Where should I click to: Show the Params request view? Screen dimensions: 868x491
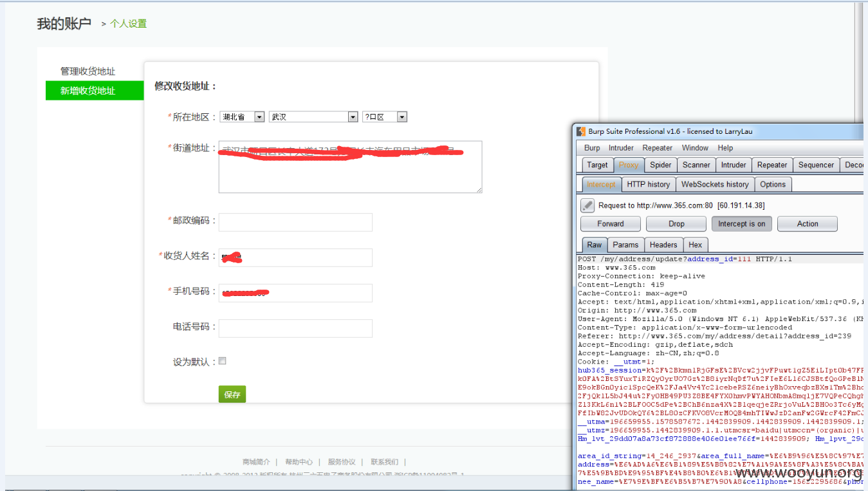625,245
